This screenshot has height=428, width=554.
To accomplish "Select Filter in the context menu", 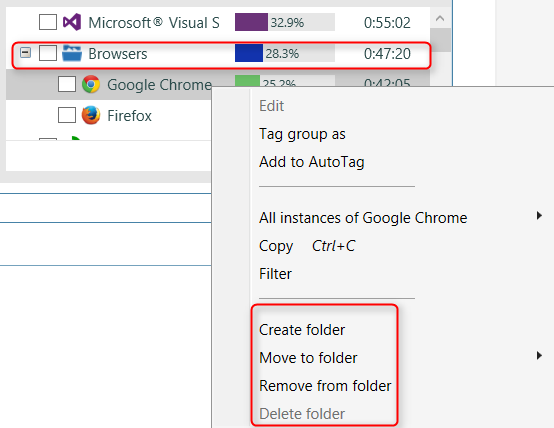I will pos(275,274).
